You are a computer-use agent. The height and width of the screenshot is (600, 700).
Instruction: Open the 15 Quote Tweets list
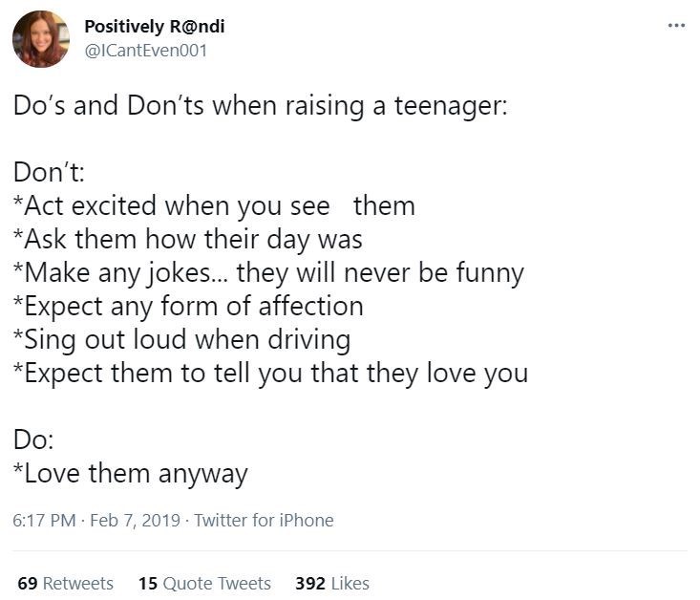point(204,583)
